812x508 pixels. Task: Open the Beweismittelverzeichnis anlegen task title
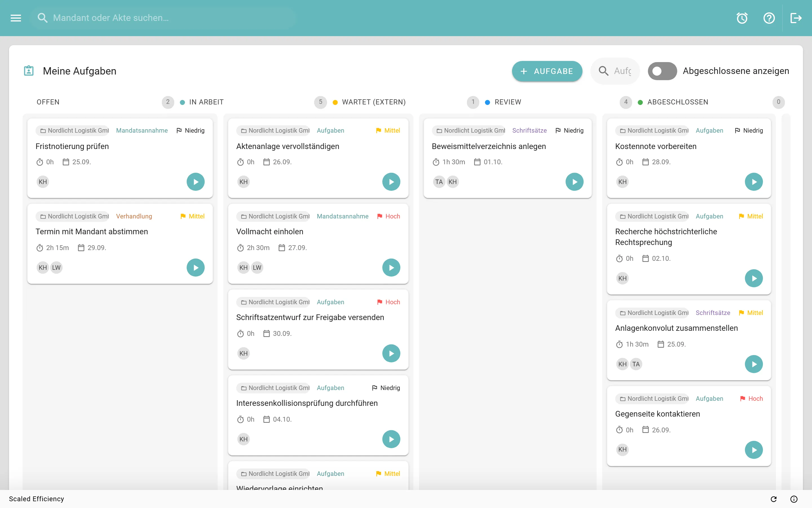489,146
